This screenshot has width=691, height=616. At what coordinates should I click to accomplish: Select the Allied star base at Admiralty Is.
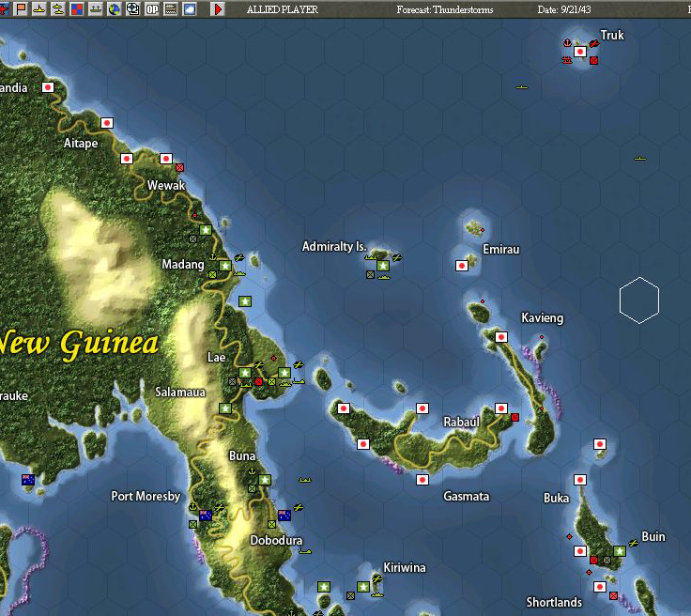click(x=382, y=266)
